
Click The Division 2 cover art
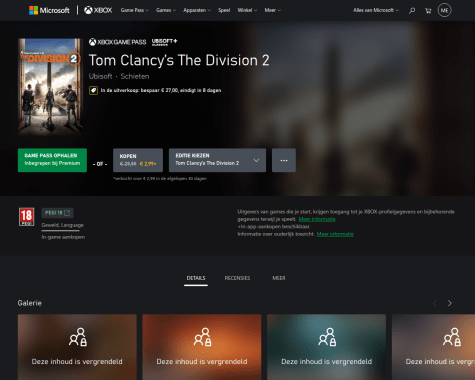pos(50,86)
